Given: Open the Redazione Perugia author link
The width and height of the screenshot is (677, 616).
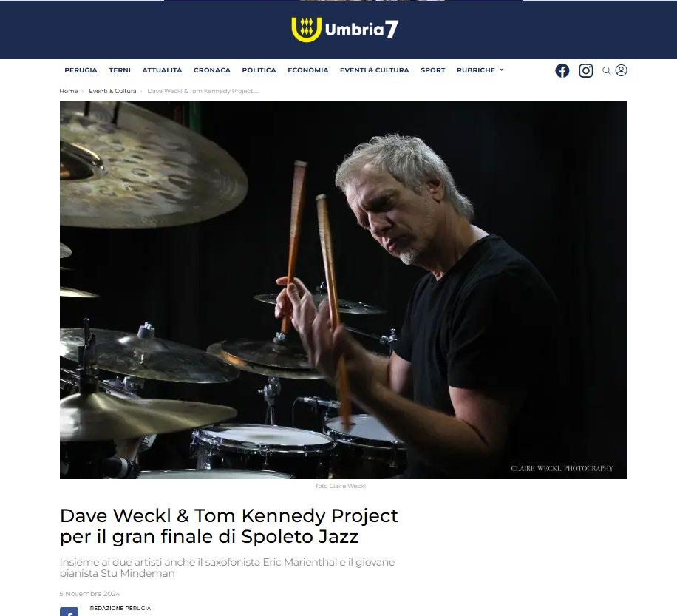Looking at the screenshot, I should (x=120, y=608).
